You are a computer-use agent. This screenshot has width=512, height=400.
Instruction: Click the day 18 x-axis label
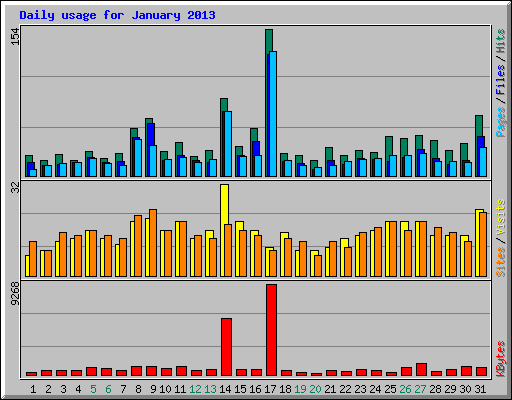click(x=285, y=389)
